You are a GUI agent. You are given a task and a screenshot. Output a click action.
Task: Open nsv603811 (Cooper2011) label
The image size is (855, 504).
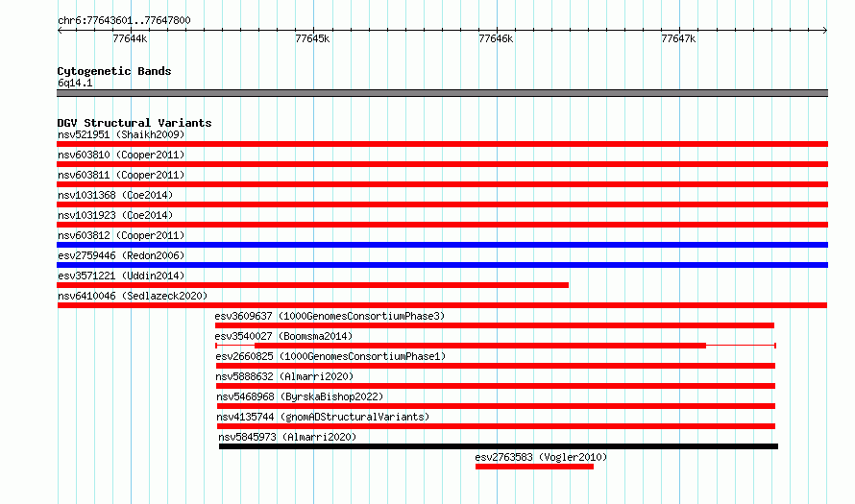121,175
